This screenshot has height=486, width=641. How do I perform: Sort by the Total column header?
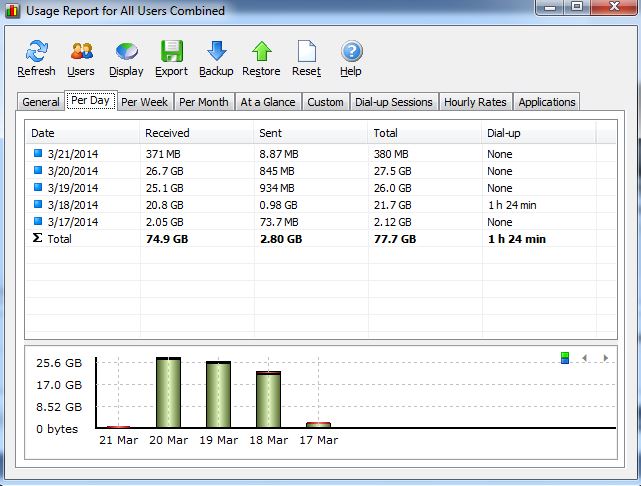[425, 133]
